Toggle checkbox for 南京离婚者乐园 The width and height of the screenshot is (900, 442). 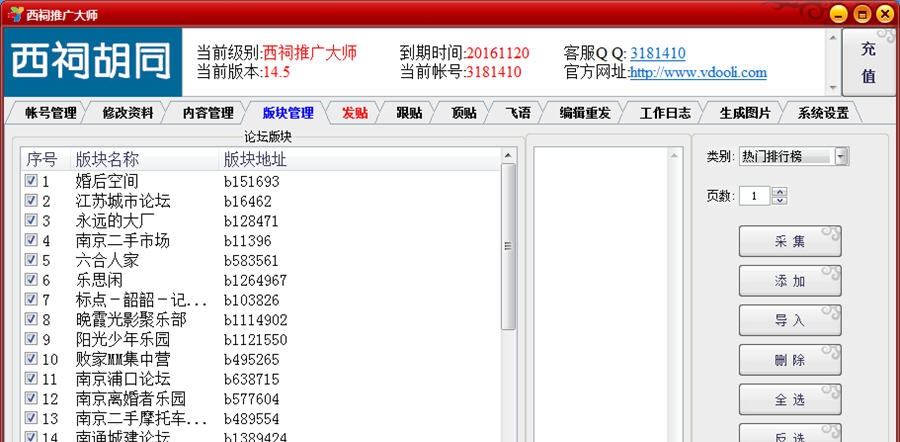[31, 398]
